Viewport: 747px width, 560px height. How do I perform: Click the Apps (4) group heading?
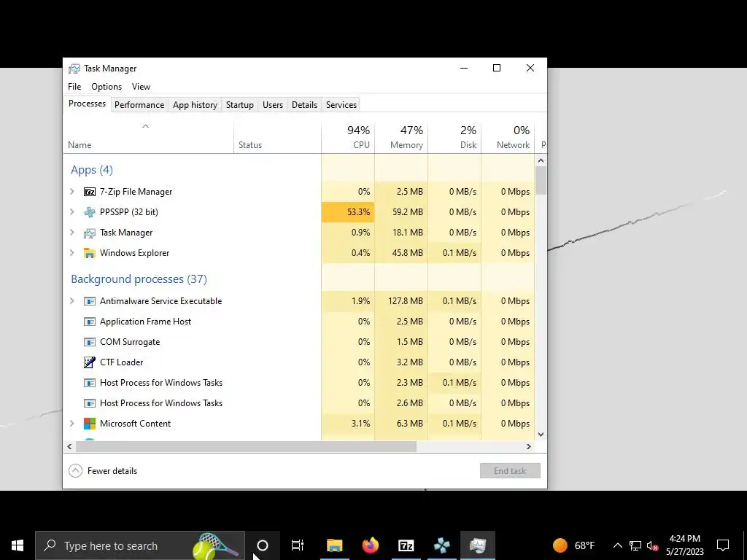pyautogui.click(x=92, y=170)
